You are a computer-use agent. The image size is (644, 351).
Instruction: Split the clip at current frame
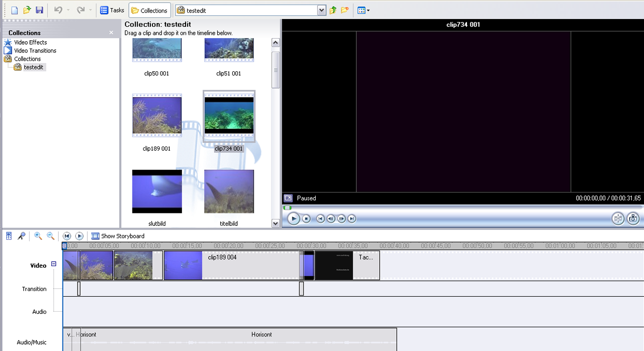(618, 219)
